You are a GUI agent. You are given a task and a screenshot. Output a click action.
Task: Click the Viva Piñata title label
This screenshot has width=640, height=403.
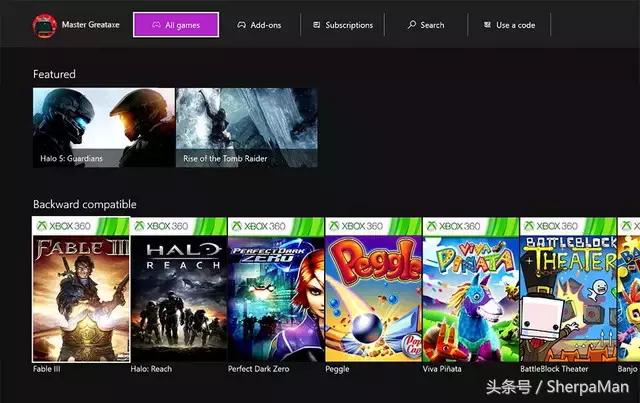tap(442, 369)
